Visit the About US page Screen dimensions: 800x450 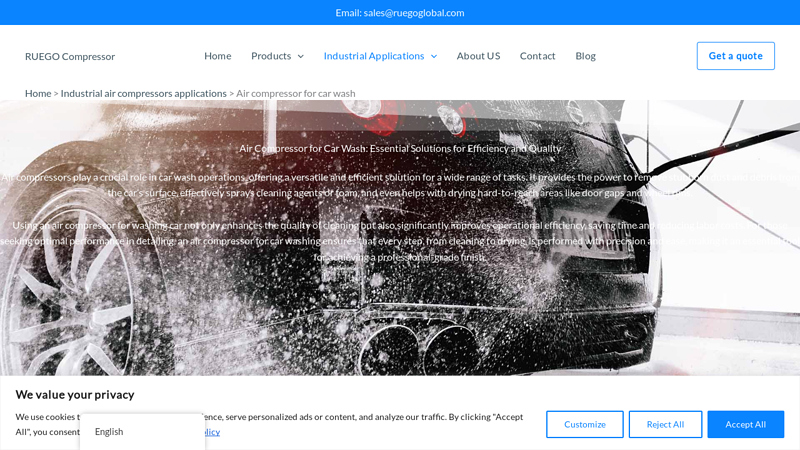(x=478, y=56)
